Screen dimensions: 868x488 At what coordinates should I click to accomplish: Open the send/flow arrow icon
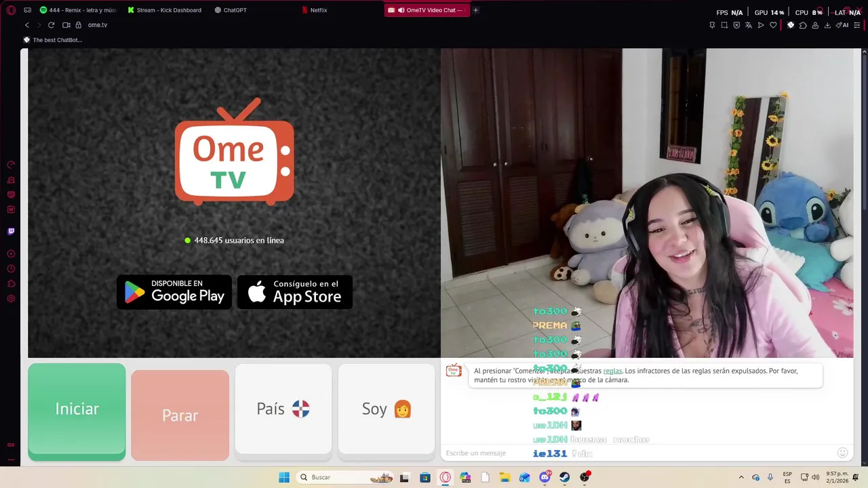click(x=761, y=25)
